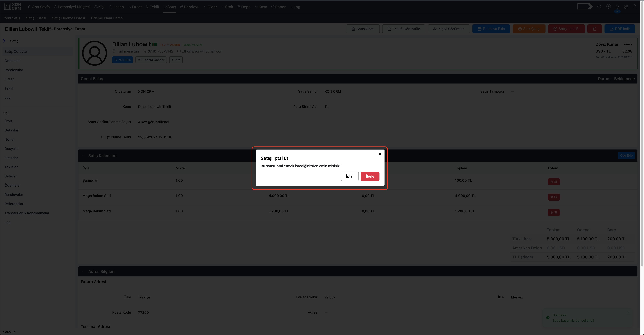Click the quick add plus circle icon
The height and width of the screenshot is (335, 644).
[608, 7]
